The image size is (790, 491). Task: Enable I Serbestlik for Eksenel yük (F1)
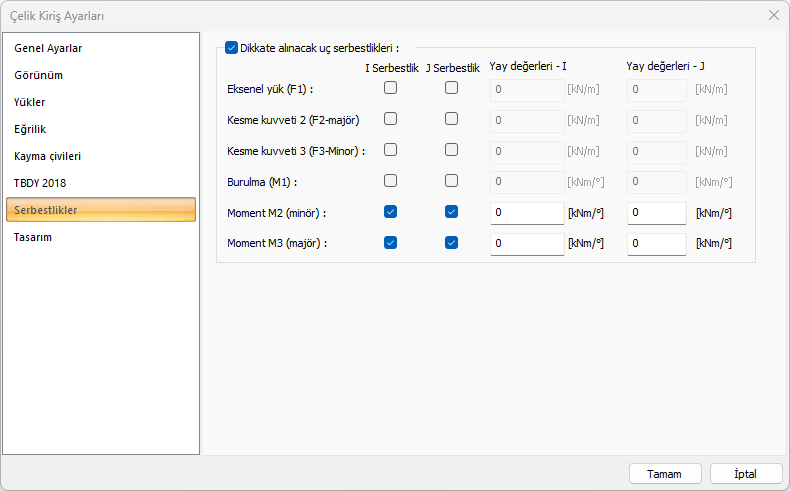(391, 88)
